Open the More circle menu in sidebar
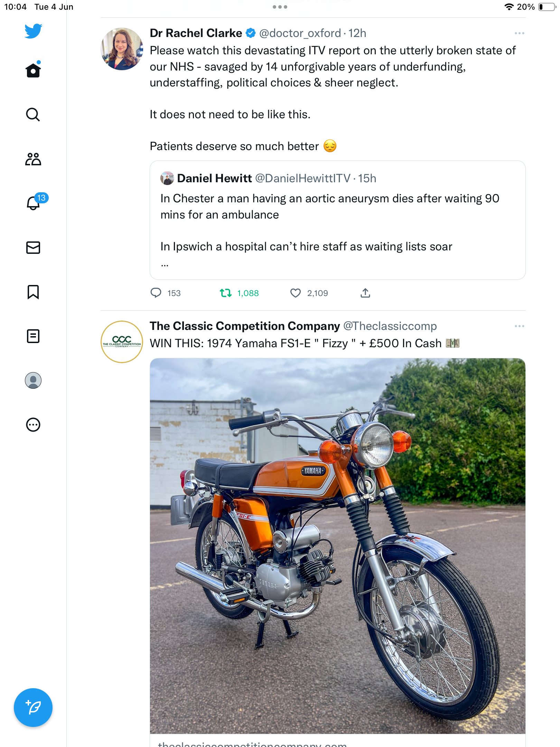560x747 pixels. coord(33,425)
